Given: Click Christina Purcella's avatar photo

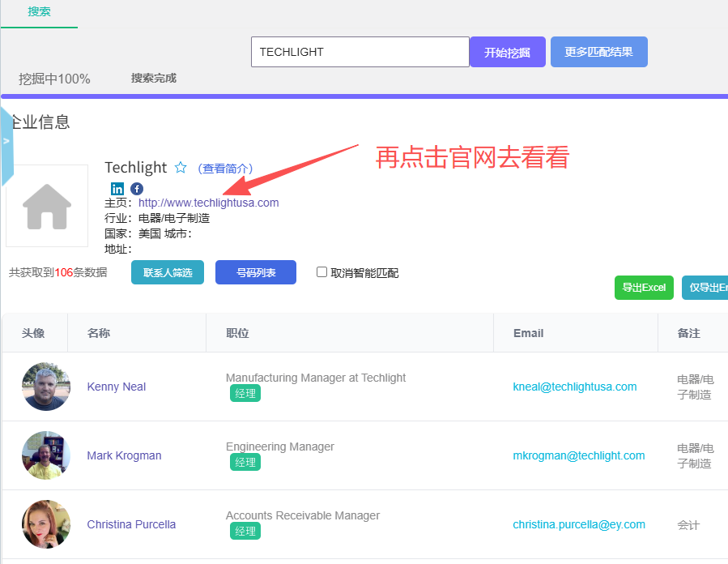Looking at the screenshot, I should point(46,524).
